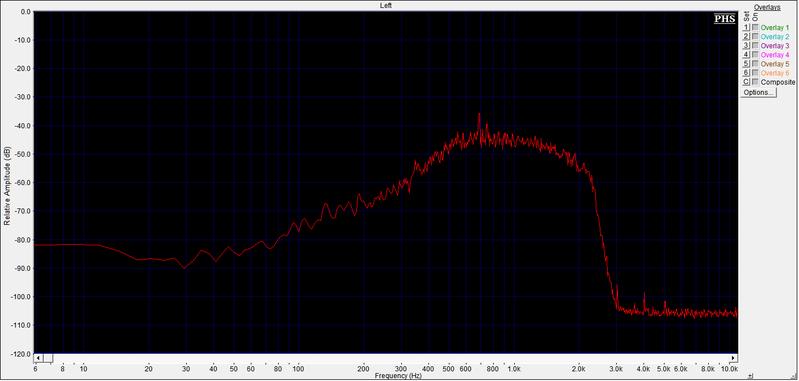Check the Overlay 5 checkbox
Viewport: 799px width, 381px height.
click(756, 64)
